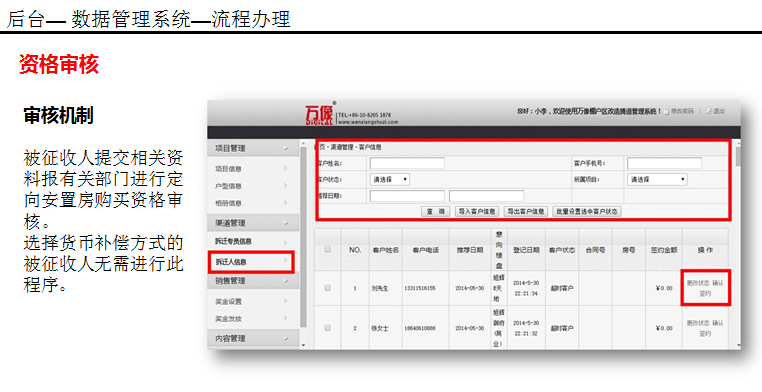Viewport: 762px width, 392px height.
Task: Click the 退出 logout icon
Action: click(709, 111)
